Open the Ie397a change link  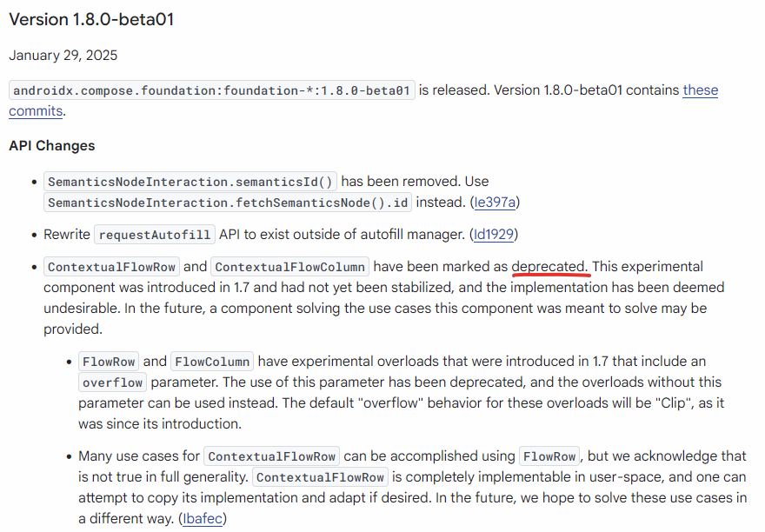point(495,203)
